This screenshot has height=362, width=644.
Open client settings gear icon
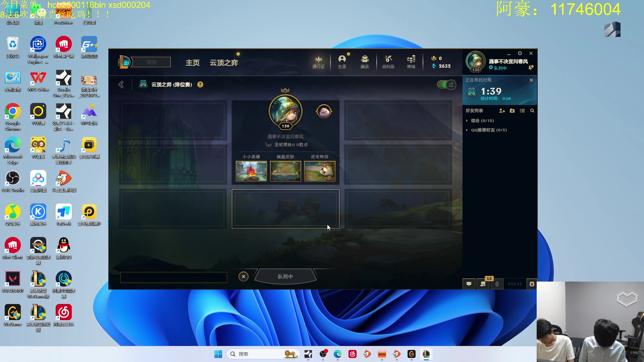[520, 53]
